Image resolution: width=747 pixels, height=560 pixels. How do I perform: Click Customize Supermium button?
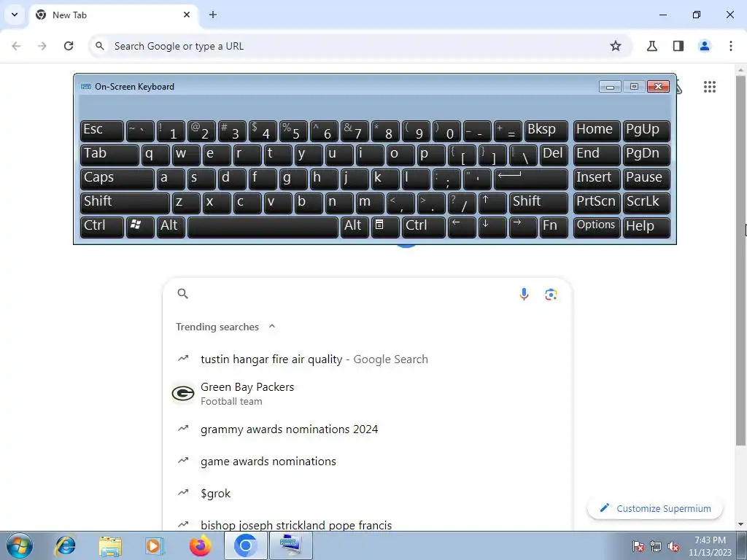[655, 508]
